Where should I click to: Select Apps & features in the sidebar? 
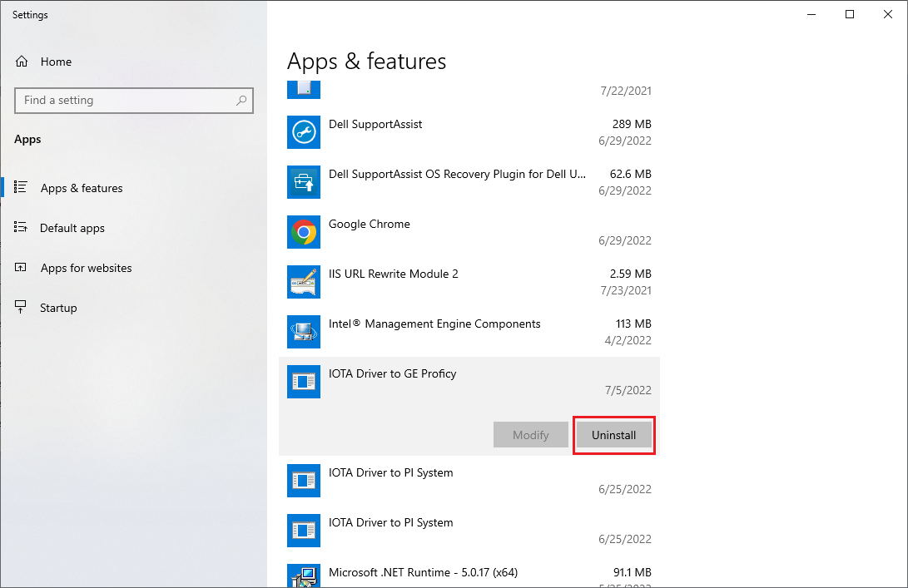tap(82, 188)
